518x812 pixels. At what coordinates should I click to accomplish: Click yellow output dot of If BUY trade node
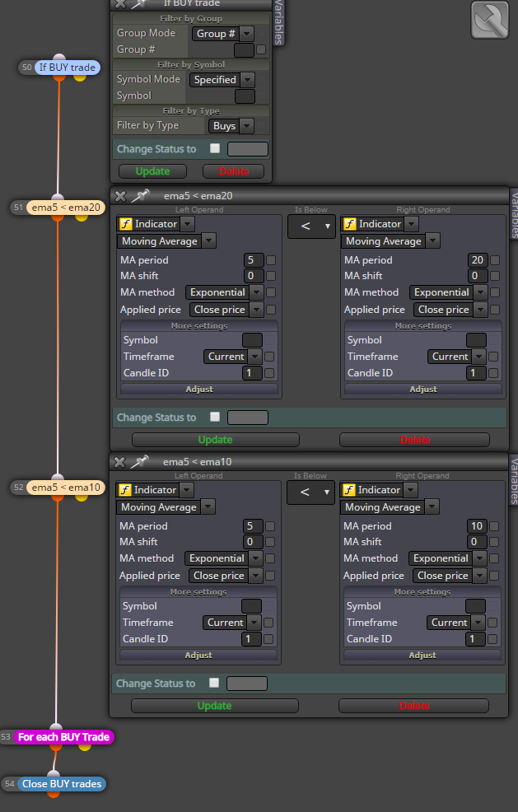click(80, 77)
